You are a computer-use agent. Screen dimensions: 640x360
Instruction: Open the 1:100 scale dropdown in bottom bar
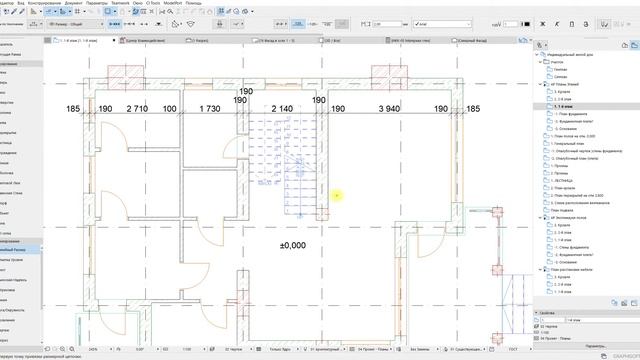click(x=204, y=349)
